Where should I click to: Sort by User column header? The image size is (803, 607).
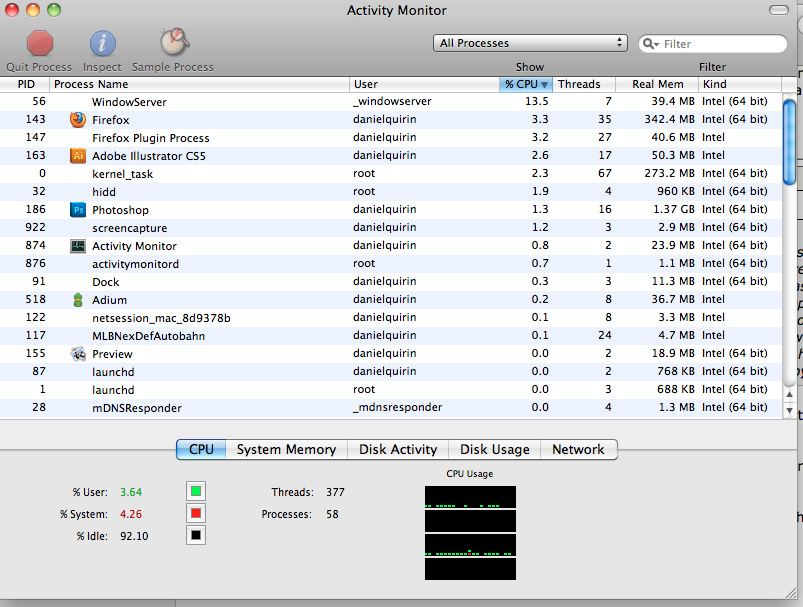(x=424, y=84)
